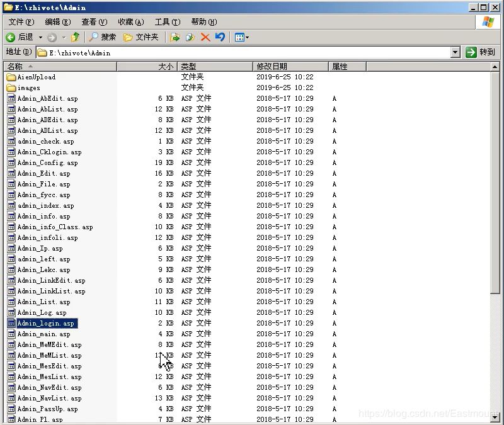Toggle the Folders (文件夹) pane

[x=141, y=37]
